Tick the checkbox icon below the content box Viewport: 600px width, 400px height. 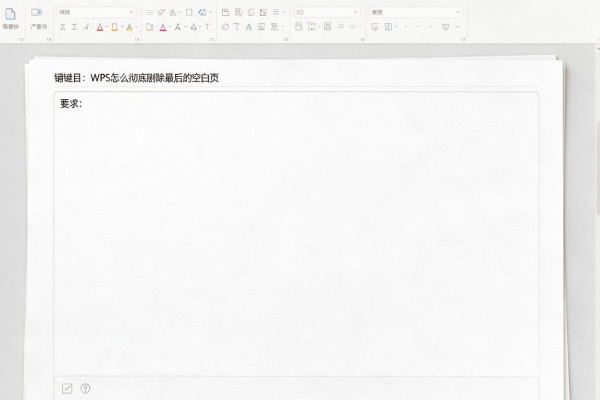(67, 389)
